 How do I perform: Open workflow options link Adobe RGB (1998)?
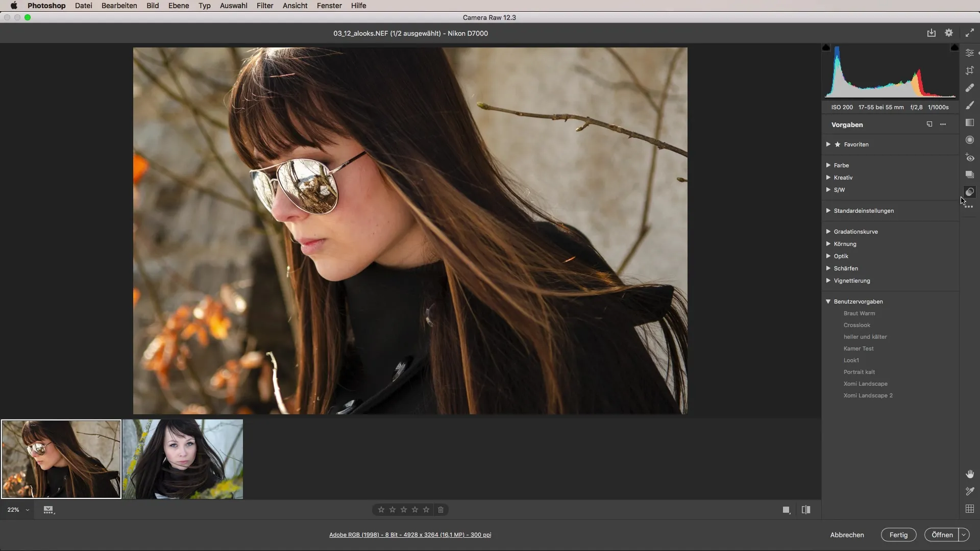tap(410, 535)
